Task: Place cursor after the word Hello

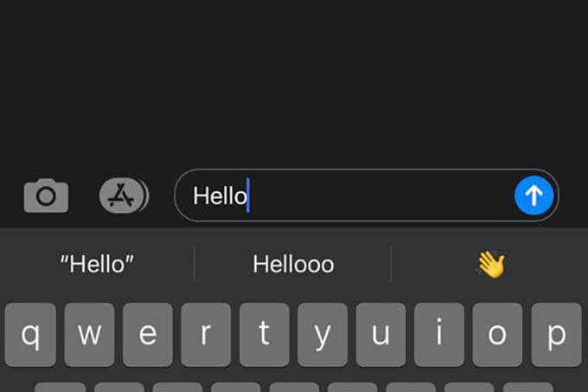Action: [x=248, y=196]
